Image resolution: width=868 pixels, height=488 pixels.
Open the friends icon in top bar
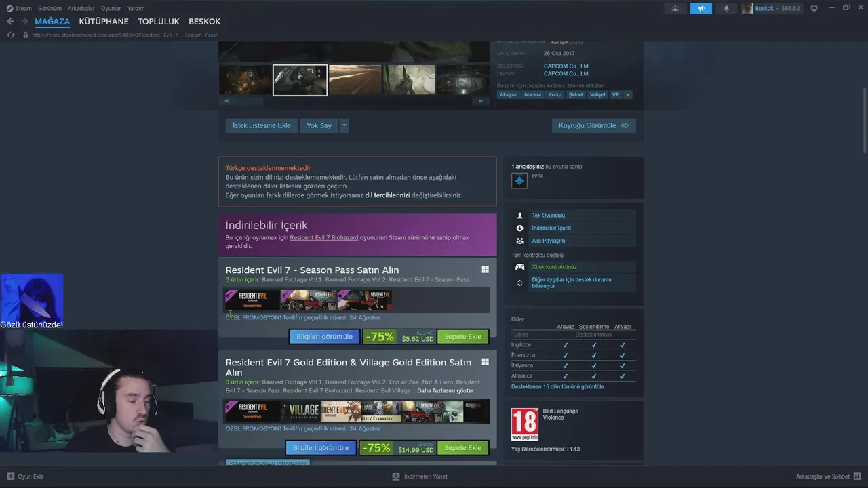point(675,9)
